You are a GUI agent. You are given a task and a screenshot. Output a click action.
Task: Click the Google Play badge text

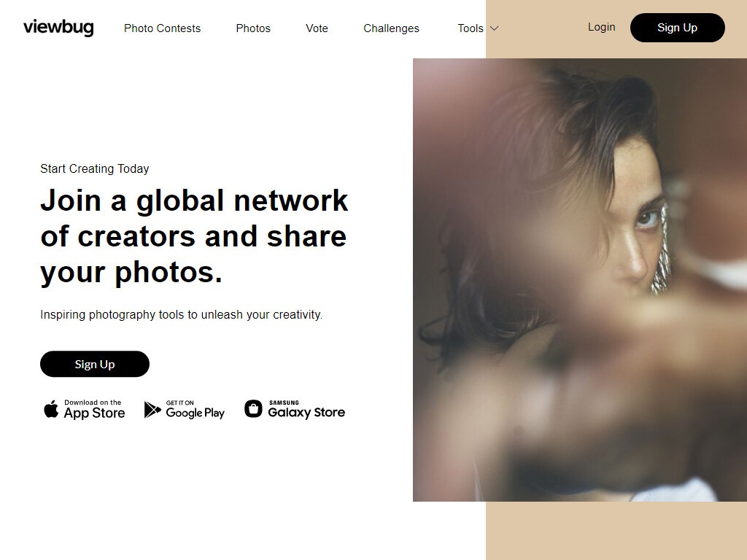coord(195,410)
